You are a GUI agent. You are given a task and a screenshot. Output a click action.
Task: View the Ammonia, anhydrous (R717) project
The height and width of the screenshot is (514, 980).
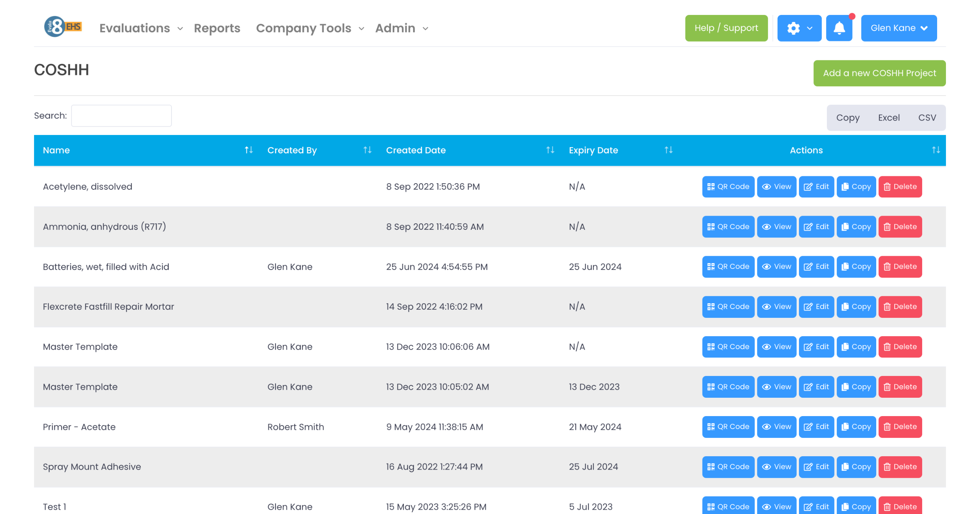click(x=776, y=227)
